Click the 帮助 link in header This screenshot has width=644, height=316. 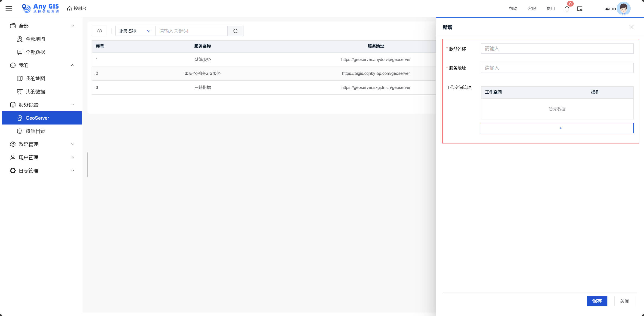513,9
